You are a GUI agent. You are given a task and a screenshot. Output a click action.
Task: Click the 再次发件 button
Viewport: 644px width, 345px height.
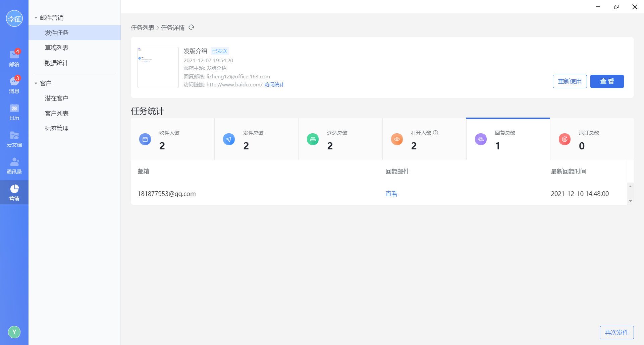[x=616, y=332]
